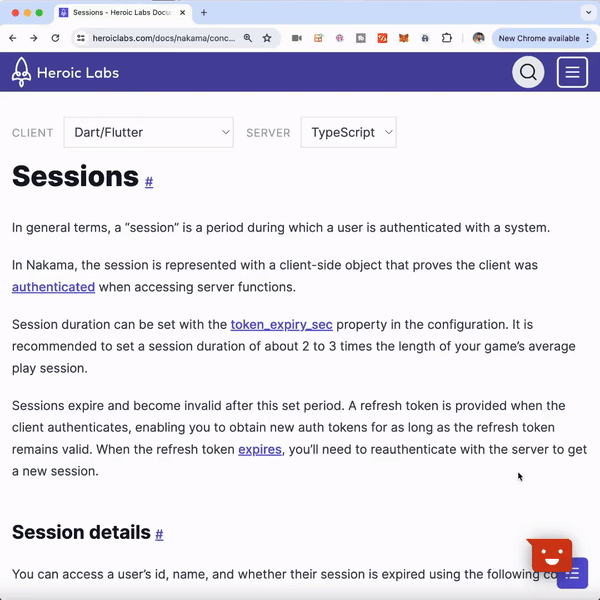Image resolution: width=600 pixels, height=600 pixels.
Task: Expand the Dart/Flutter client dropdown
Action: pyautogui.click(x=148, y=132)
